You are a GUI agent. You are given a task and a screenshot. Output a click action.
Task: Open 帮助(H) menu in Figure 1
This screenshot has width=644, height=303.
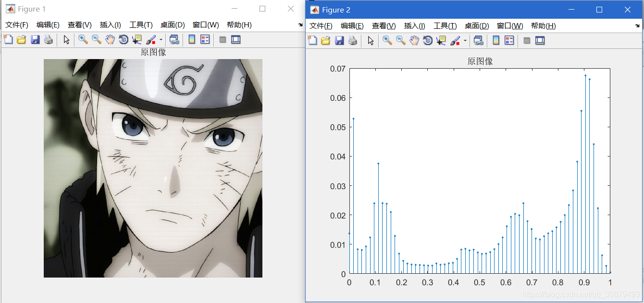pyautogui.click(x=239, y=25)
